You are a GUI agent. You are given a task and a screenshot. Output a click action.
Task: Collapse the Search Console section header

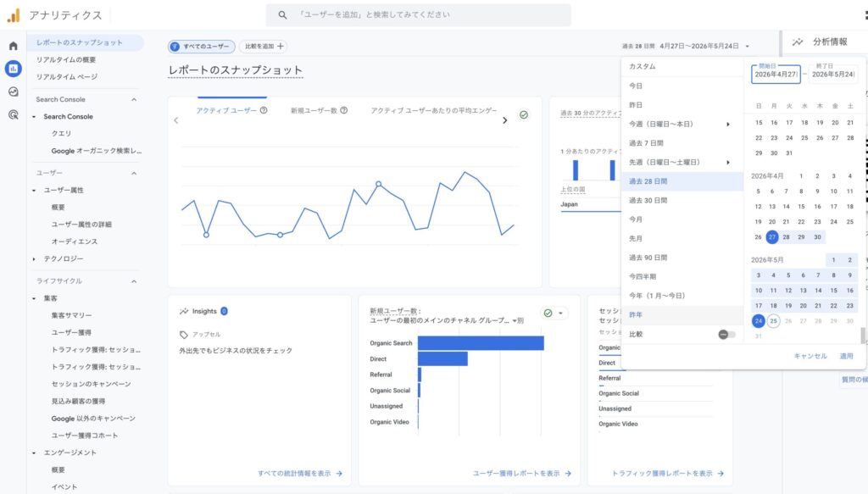[134, 100]
